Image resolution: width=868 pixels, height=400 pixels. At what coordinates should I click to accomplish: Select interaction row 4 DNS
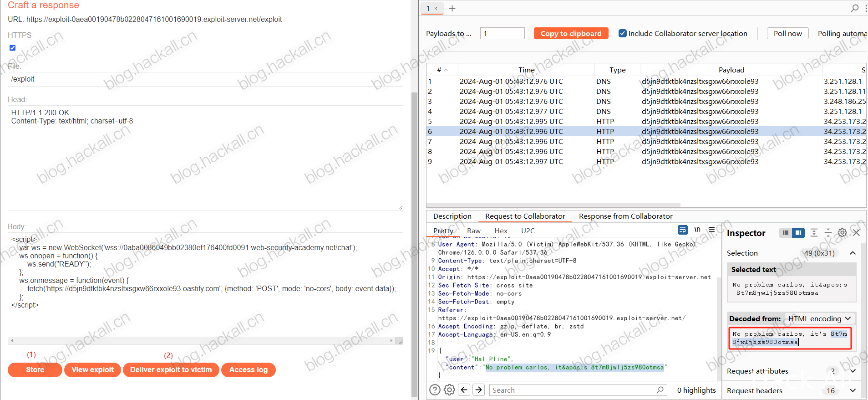pos(646,111)
